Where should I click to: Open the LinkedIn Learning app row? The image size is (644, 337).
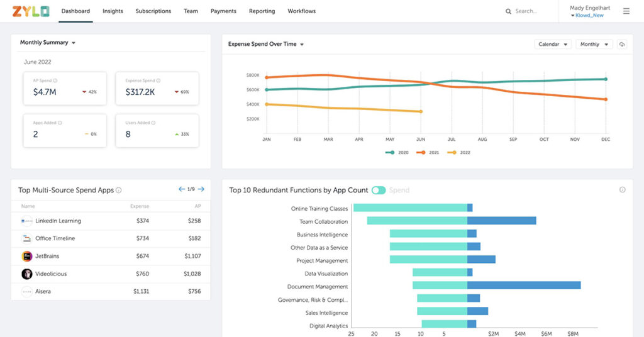tap(58, 221)
